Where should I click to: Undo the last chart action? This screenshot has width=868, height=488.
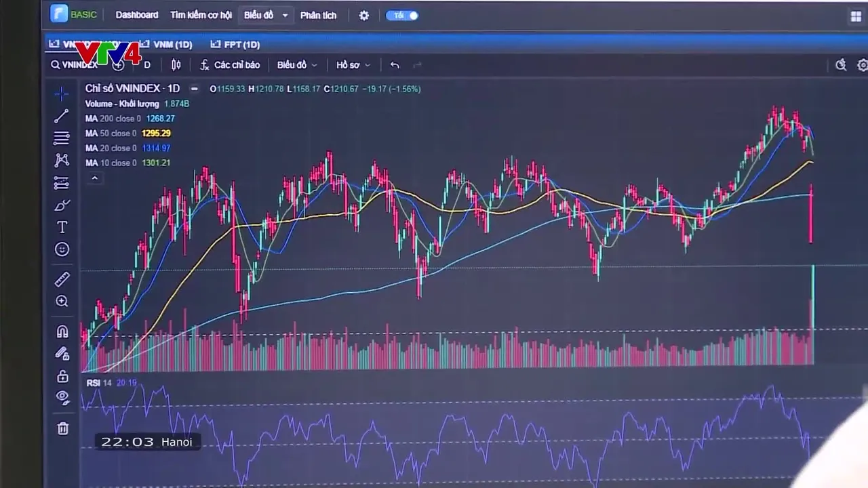[395, 65]
